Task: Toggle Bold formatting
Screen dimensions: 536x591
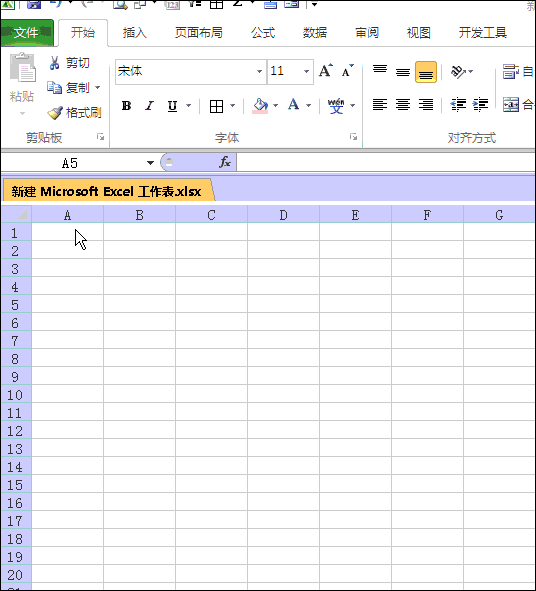Action: [127, 106]
